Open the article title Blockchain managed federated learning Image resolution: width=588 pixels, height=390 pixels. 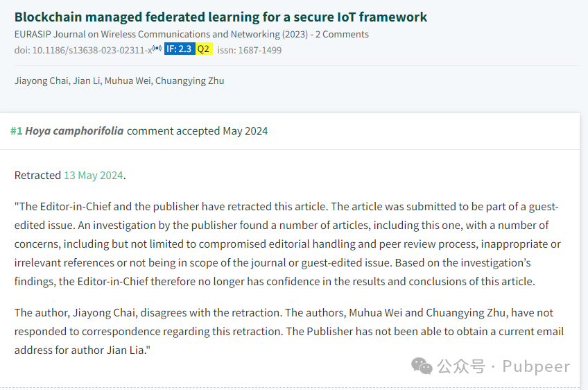coord(220,17)
